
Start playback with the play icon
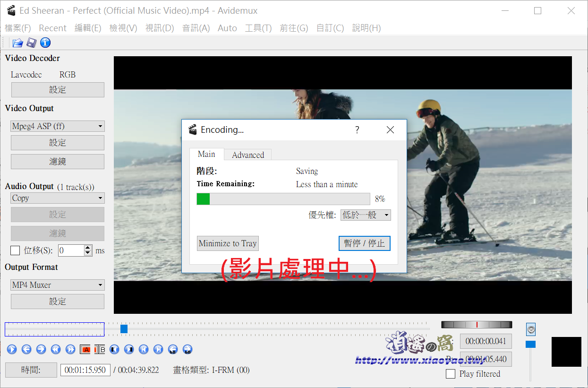(x=12, y=349)
